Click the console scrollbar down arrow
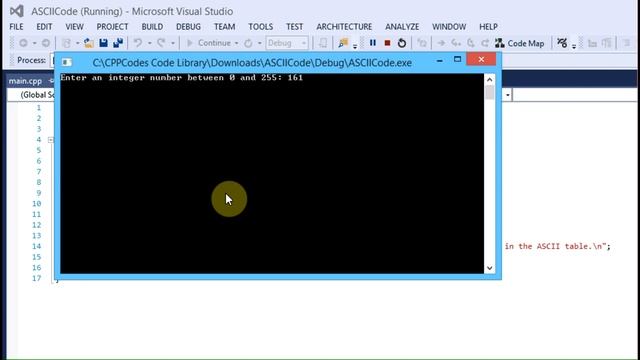The width and height of the screenshot is (640, 360). point(489,268)
